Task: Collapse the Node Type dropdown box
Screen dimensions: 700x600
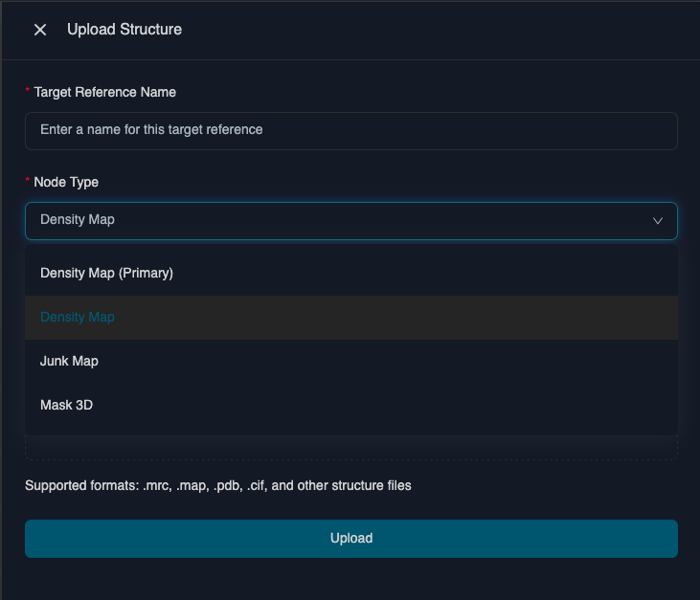Action: tap(350, 220)
